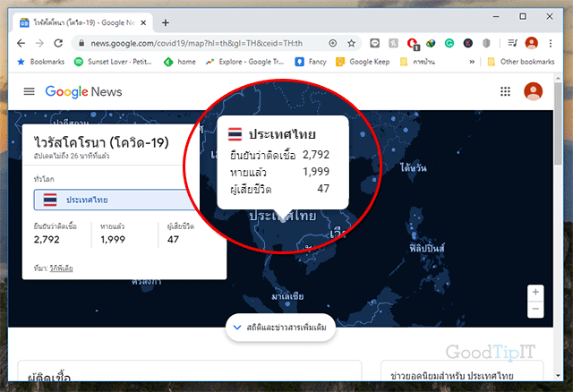573x392 pixels.
Task: Bookmark this page with the star icon
Action: [x=351, y=44]
